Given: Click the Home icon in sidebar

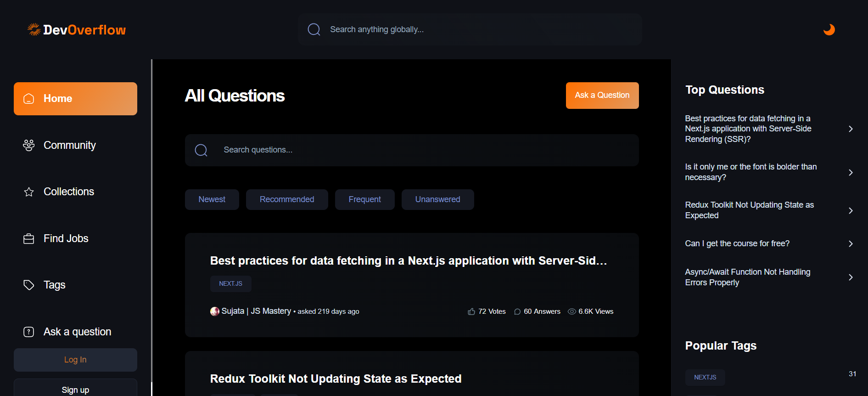Looking at the screenshot, I should [x=29, y=99].
